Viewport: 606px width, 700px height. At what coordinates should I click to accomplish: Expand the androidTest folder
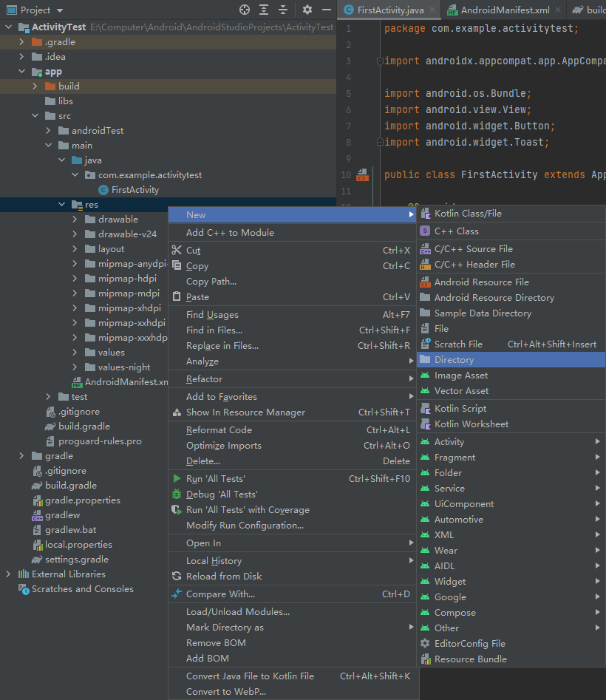[x=49, y=130]
